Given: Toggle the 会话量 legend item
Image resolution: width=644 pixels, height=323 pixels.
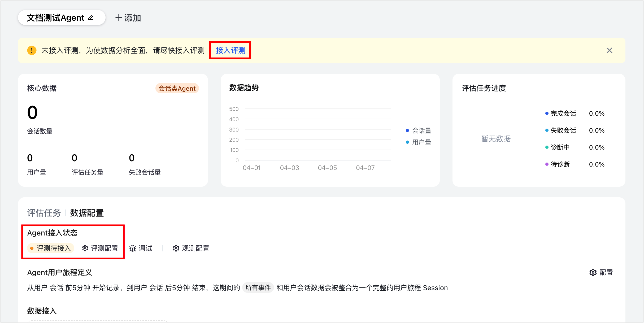Looking at the screenshot, I should [419, 130].
